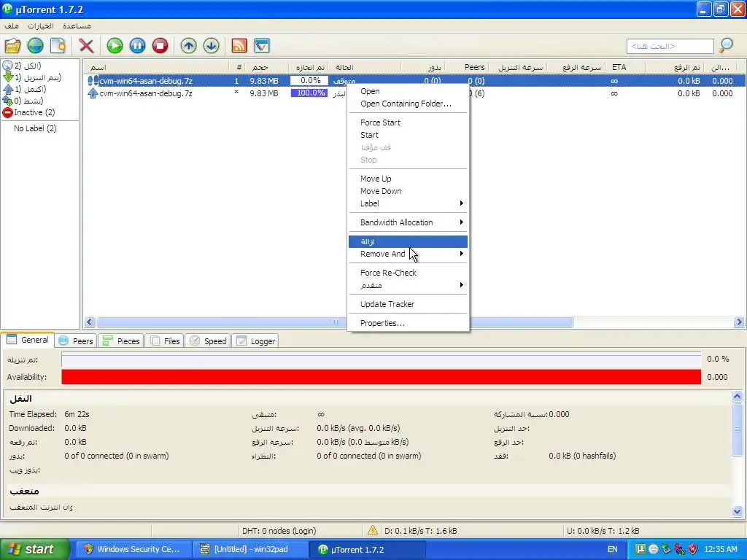
Task: Switch to the Speed tab
Action: coord(208,341)
